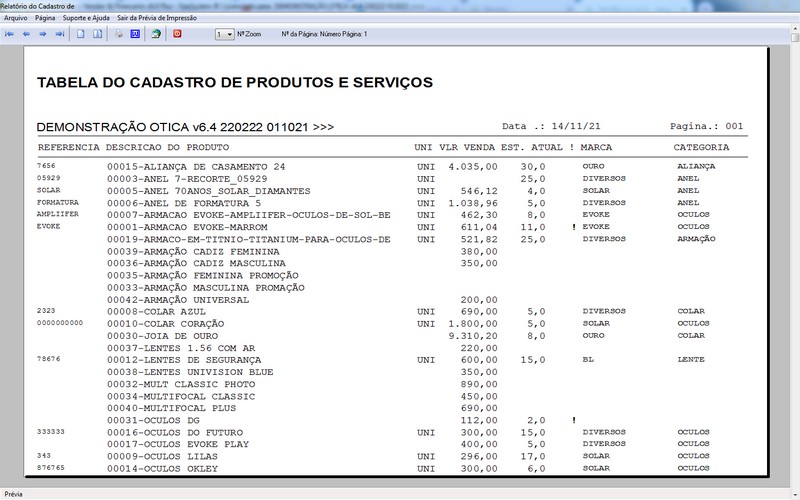Click LENTE category value
800x500 pixels.
coord(691,359)
